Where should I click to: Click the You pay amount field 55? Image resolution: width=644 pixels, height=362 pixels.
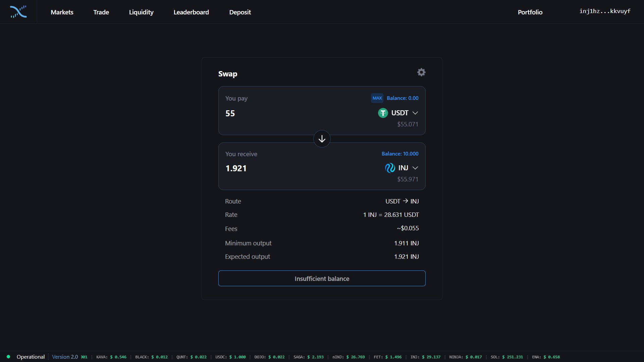230,113
